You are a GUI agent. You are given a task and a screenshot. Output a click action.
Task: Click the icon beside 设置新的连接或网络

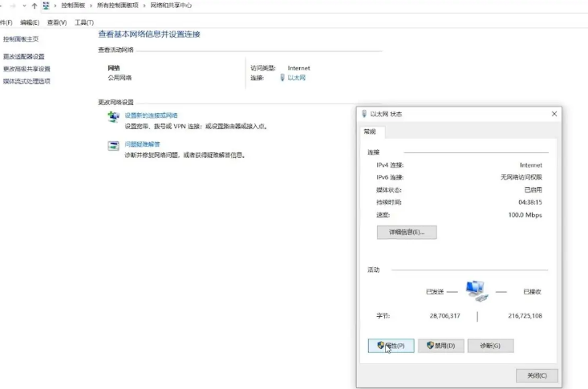113,117
